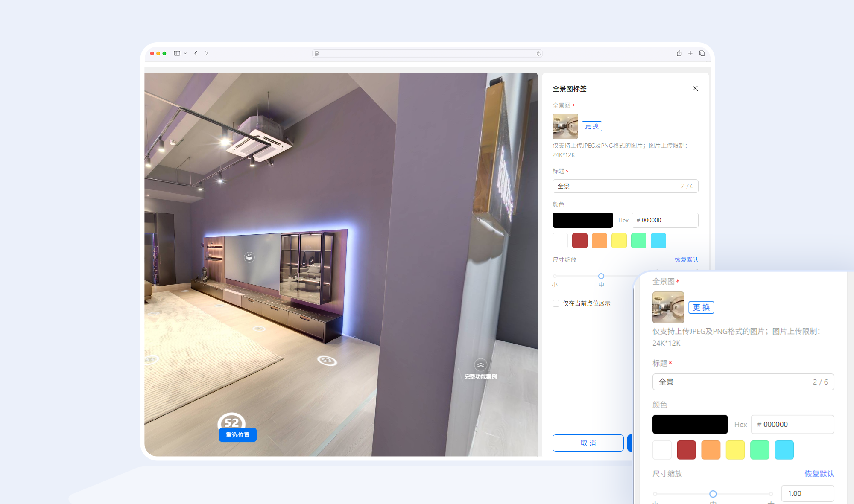Screen dimensions: 854x504
Task: Toggle the browser sidebar icon
Action: point(177,53)
